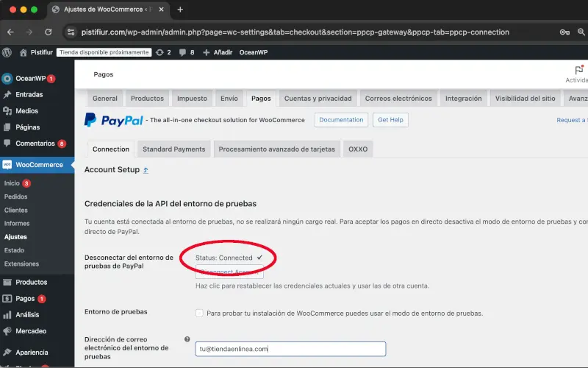Close the Ajustes de WooCommerce browser tab
The height and width of the screenshot is (368, 588).
click(161, 10)
